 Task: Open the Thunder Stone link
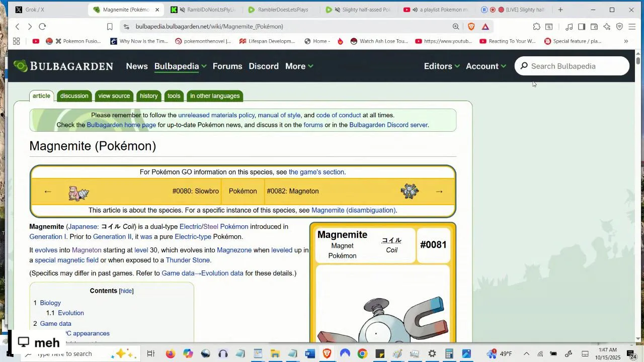tap(188, 260)
